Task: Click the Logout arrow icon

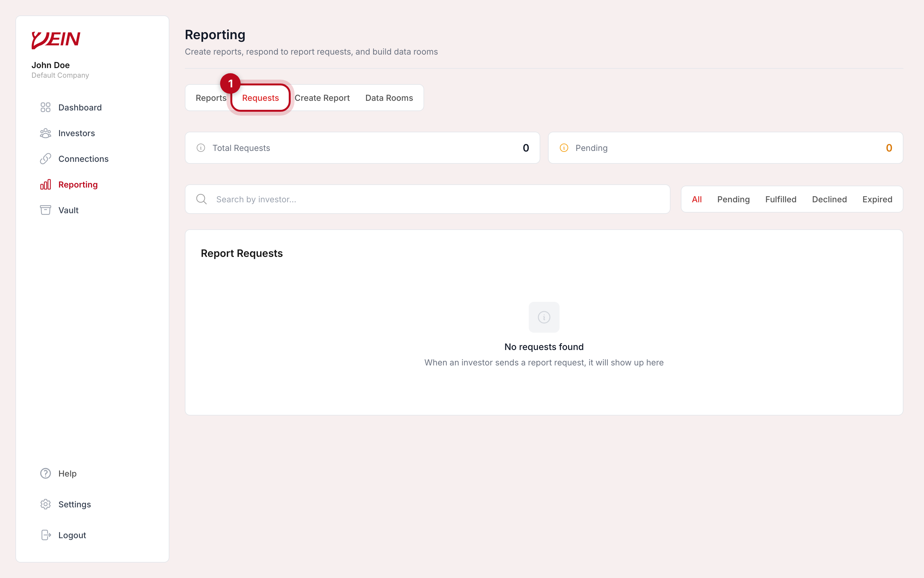Action: pyautogui.click(x=46, y=535)
